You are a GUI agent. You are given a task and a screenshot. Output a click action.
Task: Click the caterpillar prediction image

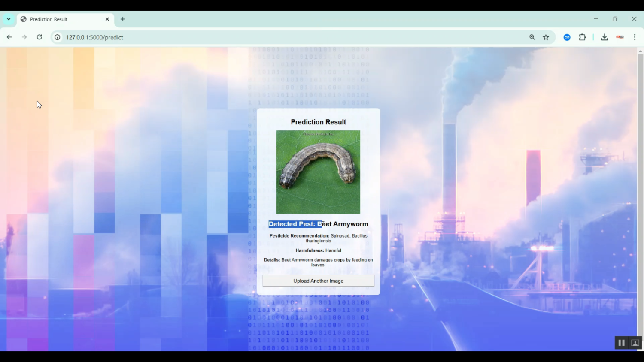tap(318, 172)
